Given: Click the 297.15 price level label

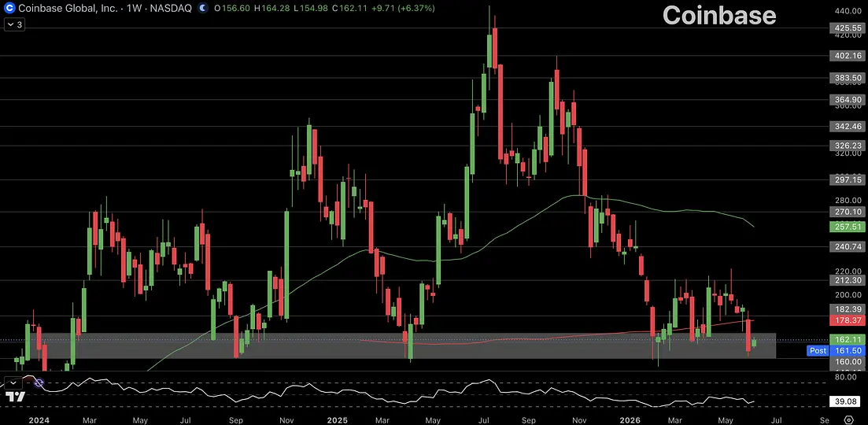Looking at the screenshot, I should [x=846, y=180].
